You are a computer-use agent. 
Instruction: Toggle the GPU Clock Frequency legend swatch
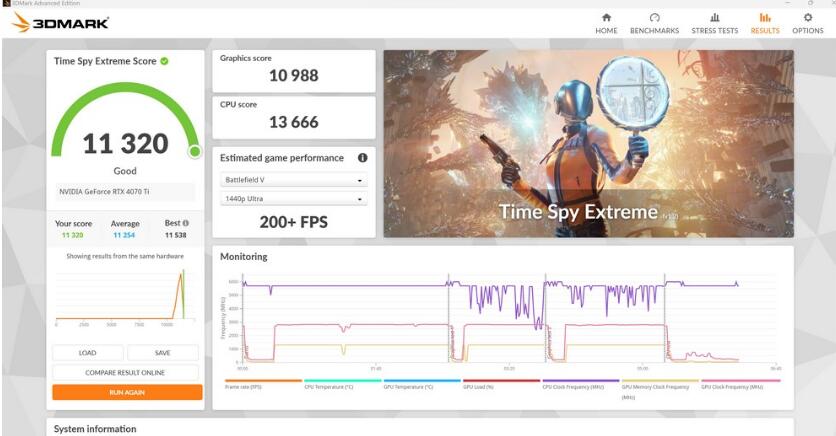[741, 381]
